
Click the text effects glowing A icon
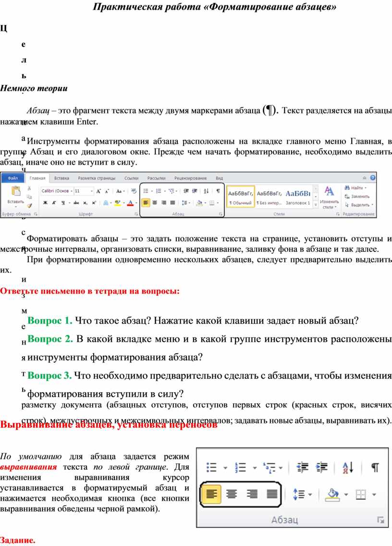[106, 203]
